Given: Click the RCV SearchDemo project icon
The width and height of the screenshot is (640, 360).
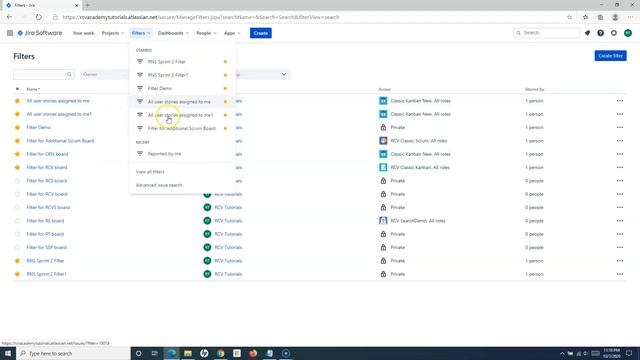Looking at the screenshot, I should tap(383, 221).
